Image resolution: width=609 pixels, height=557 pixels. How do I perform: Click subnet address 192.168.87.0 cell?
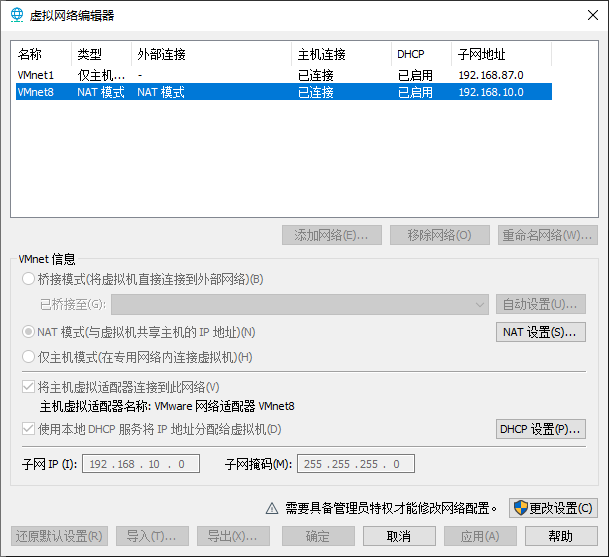(x=491, y=75)
